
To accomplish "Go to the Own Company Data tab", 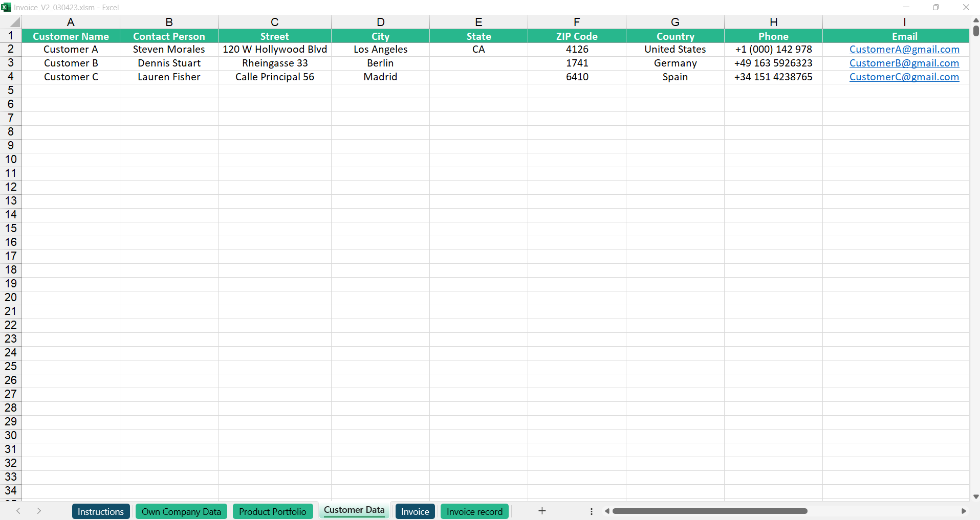I will tap(181, 511).
